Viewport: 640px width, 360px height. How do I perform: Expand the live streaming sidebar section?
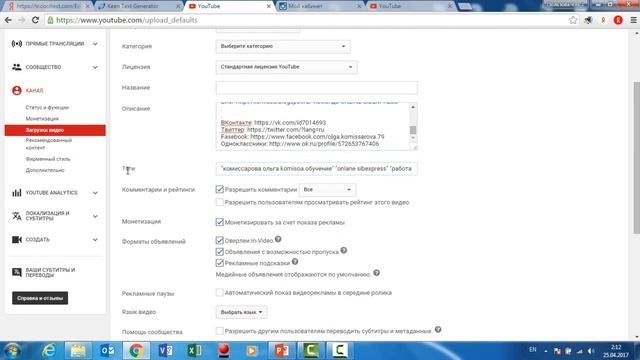pyautogui.click(x=95, y=44)
